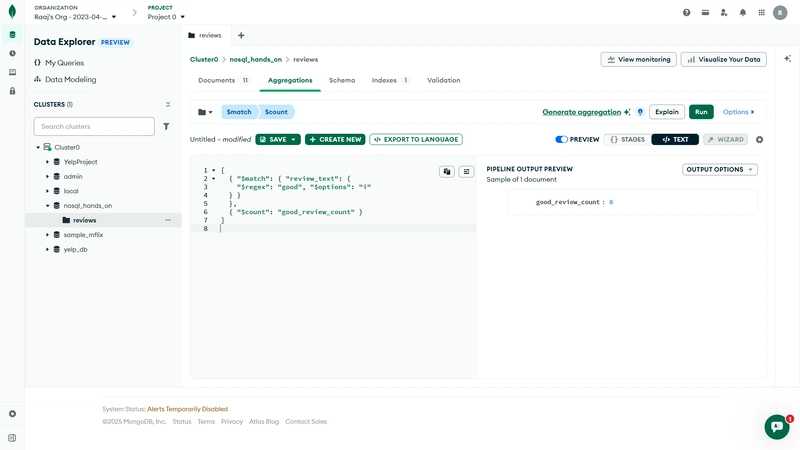Switch to WIZARD view

(x=725, y=139)
